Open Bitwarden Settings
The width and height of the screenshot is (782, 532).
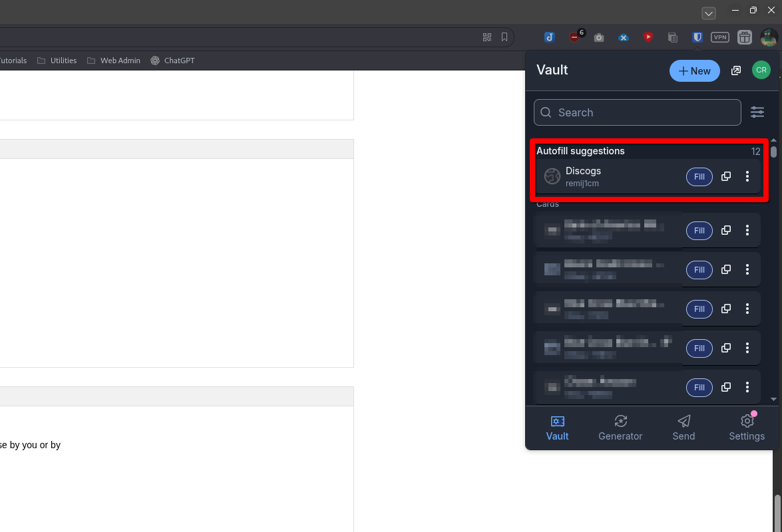click(x=746, y=427)
